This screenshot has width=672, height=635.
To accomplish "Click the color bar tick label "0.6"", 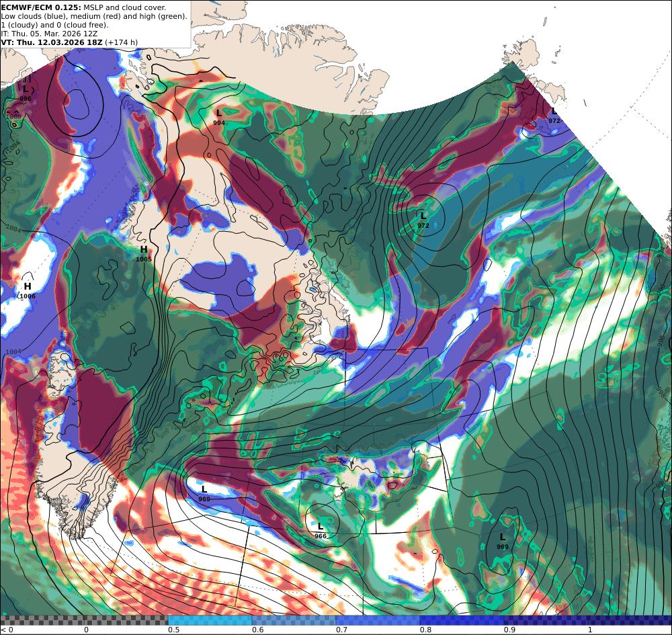I will (257, 630).
